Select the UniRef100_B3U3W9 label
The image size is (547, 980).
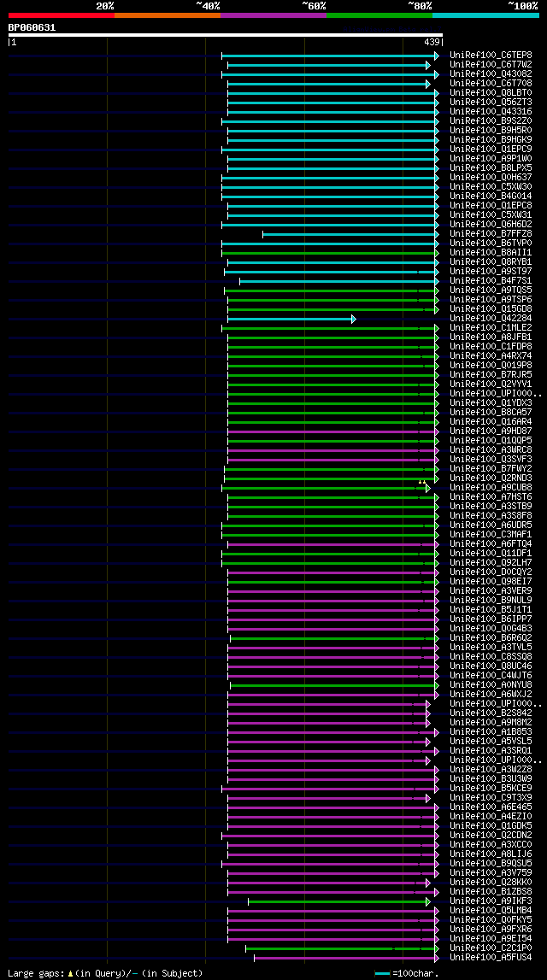pos(491,778)
